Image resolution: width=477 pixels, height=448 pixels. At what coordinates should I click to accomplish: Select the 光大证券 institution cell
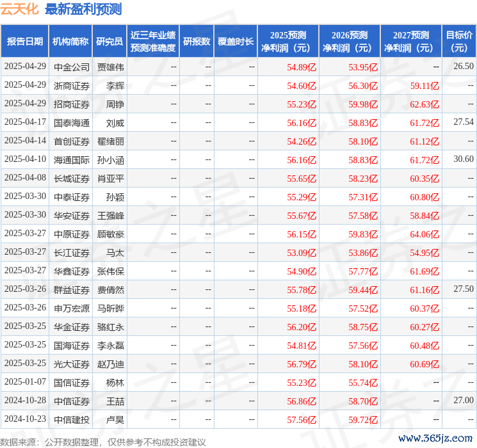coord(72,364)
